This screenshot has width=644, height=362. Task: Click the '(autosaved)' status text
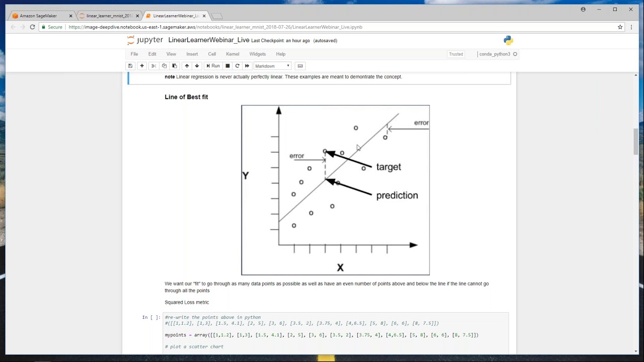click(325, 41)
